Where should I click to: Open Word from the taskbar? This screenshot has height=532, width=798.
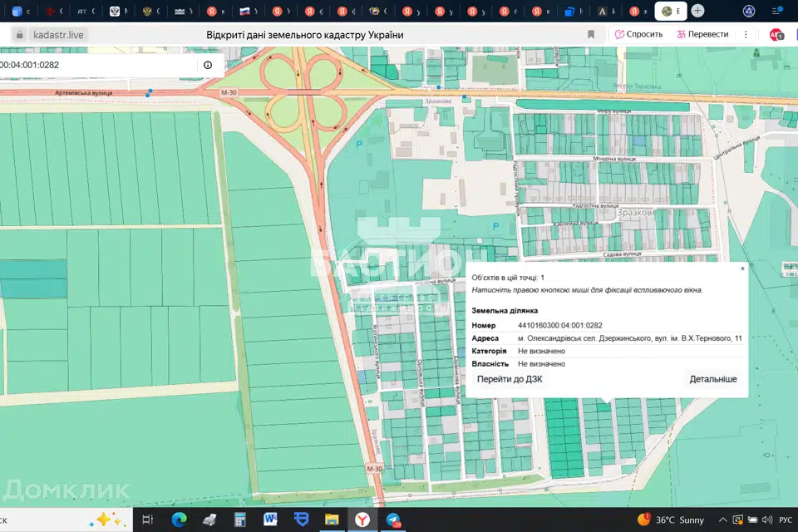point(270,520)
